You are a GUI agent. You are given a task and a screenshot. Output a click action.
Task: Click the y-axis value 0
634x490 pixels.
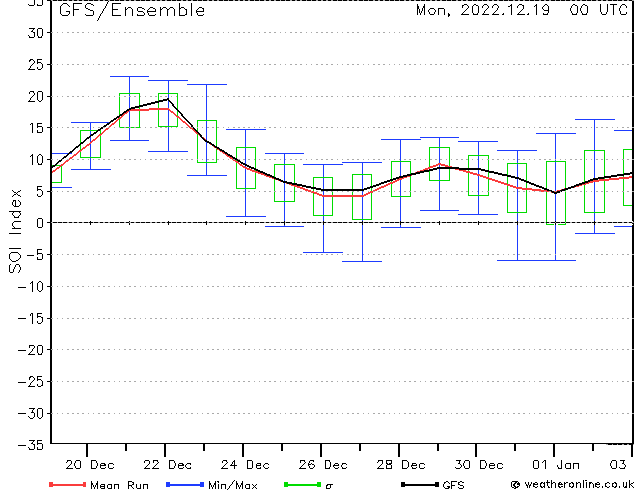(x=39, y=223)
